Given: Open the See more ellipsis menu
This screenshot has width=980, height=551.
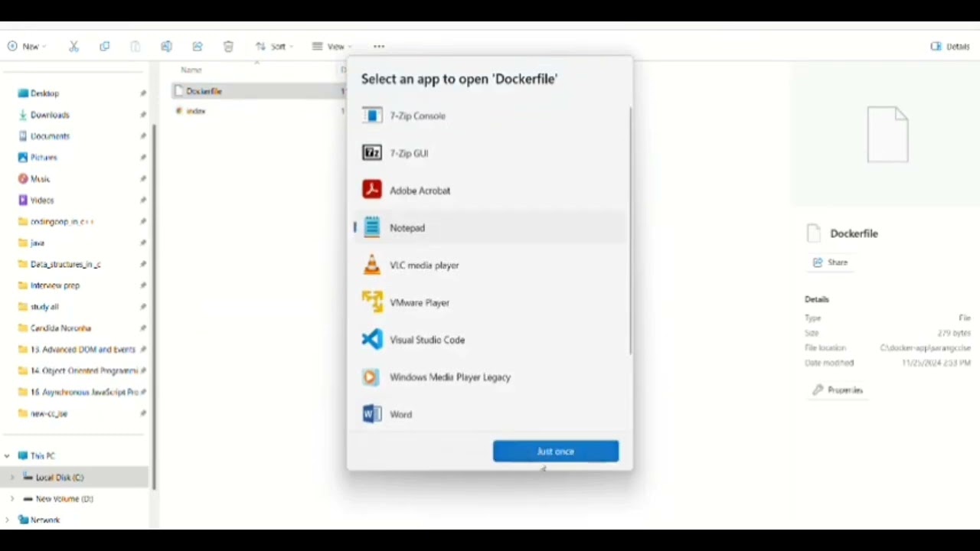Looking at the screenshot, I should tap(379, 47).
